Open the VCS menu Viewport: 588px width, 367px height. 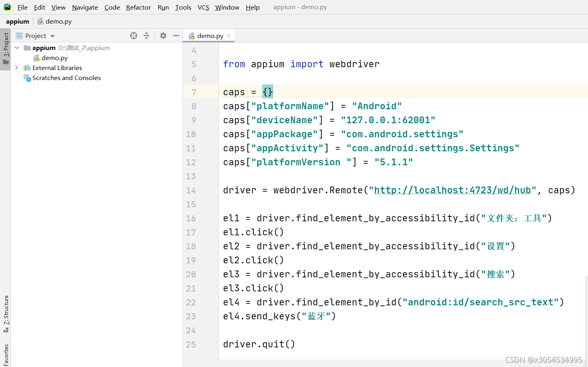203,7
